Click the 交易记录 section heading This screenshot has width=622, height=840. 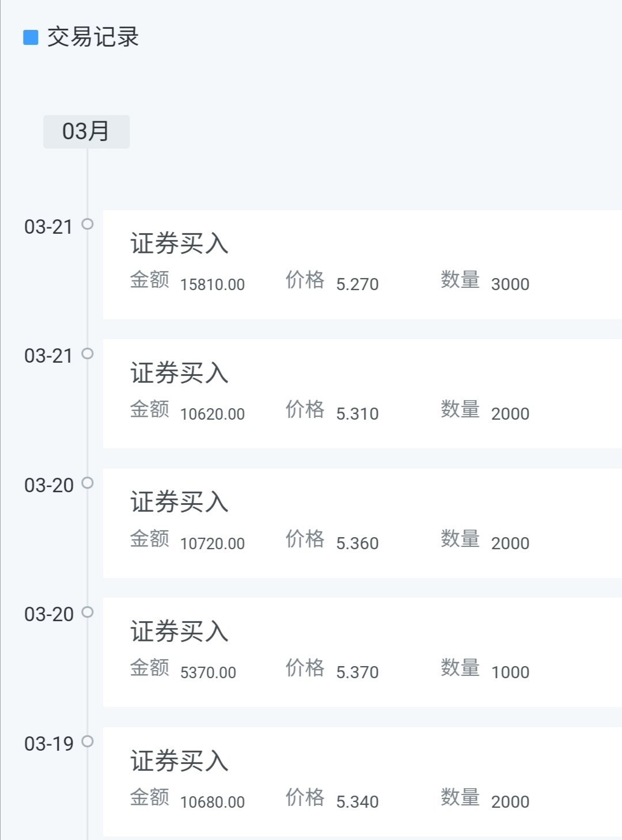[x=93, y=37]
